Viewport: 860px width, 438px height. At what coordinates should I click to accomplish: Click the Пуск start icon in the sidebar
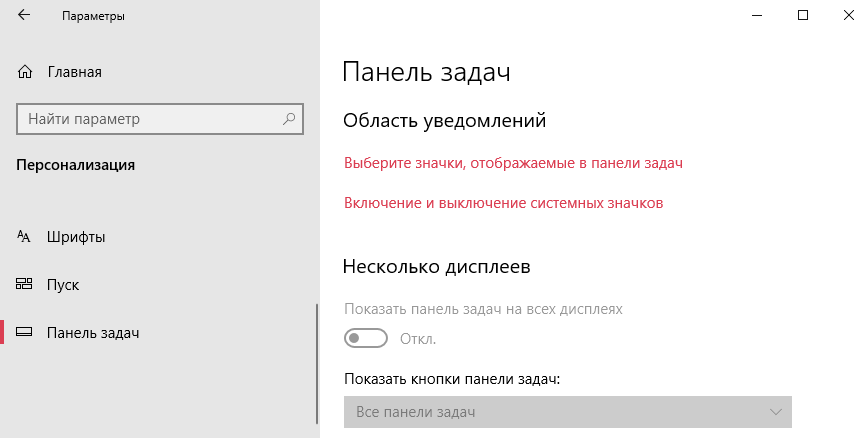coord(25,285)
